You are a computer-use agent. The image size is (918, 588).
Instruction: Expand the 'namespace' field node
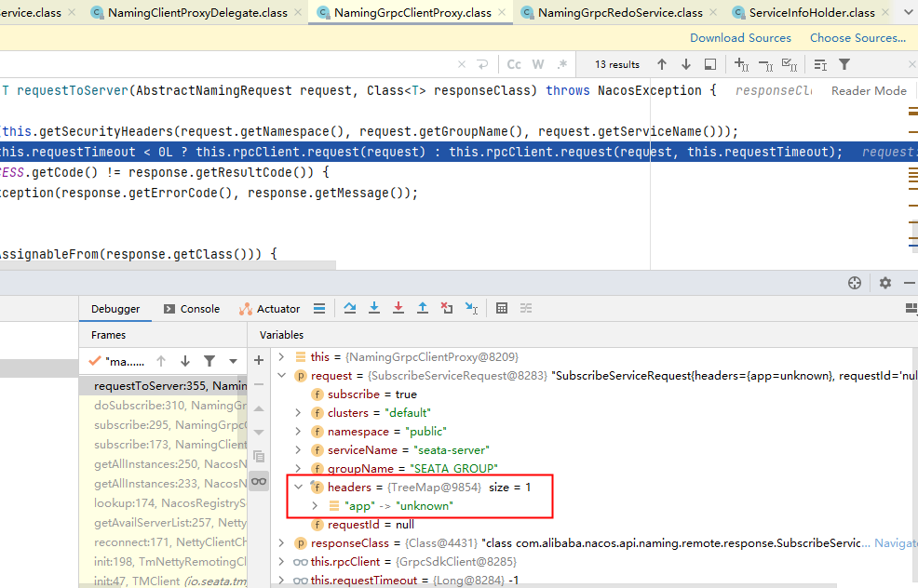pyautogui.click(x=298, y=431)
